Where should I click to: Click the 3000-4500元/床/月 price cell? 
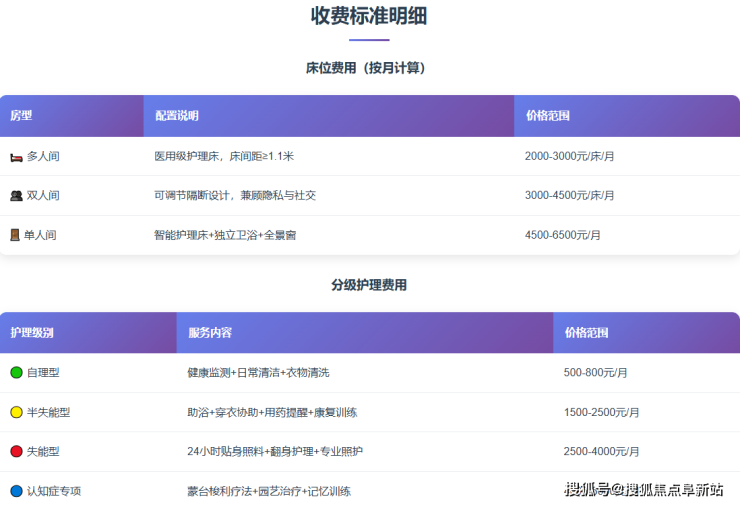click(569, 196)
